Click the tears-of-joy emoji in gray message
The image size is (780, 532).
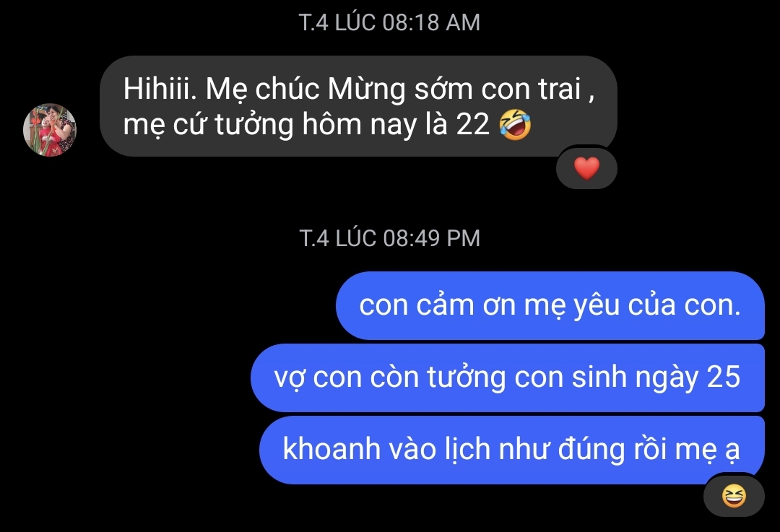516,124
